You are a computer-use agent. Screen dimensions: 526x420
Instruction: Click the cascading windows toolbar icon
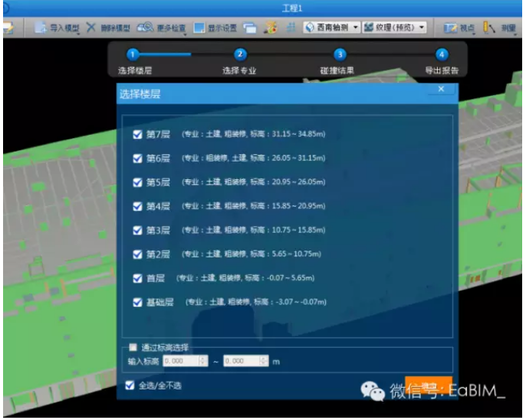[250, 28]
